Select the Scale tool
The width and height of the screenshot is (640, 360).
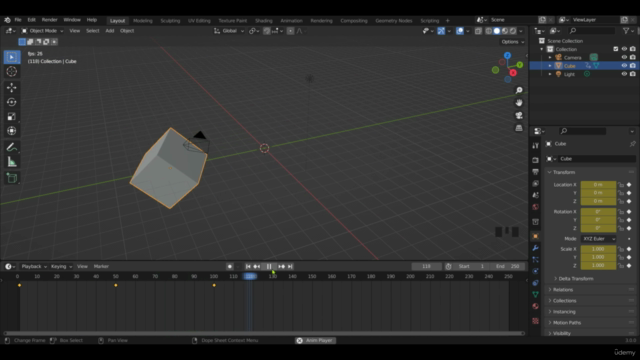click(11, 117)
